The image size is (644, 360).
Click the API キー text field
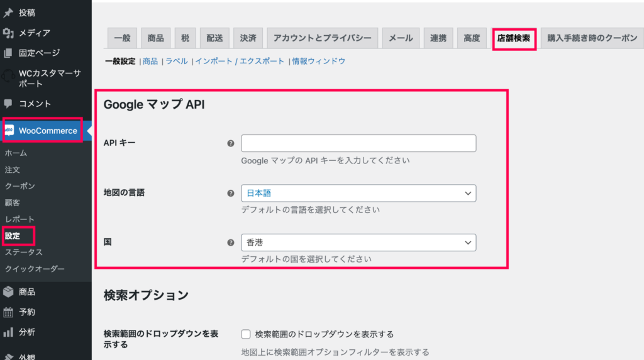358,143
